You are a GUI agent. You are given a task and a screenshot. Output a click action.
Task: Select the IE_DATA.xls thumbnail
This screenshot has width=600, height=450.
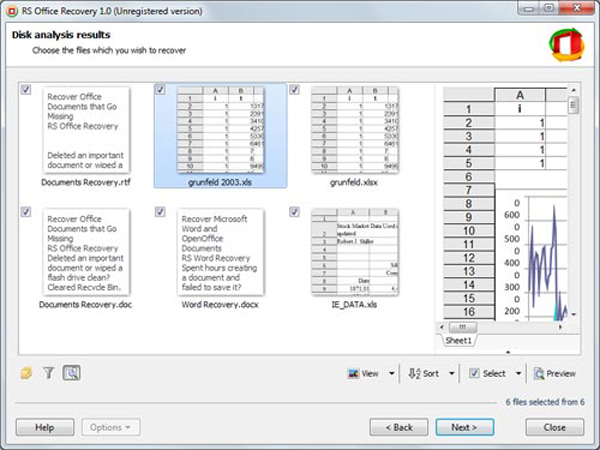coord(355,252)
